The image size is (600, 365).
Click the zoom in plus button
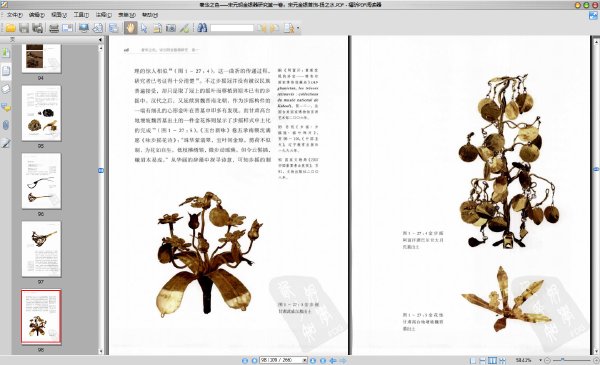point(596,360)
